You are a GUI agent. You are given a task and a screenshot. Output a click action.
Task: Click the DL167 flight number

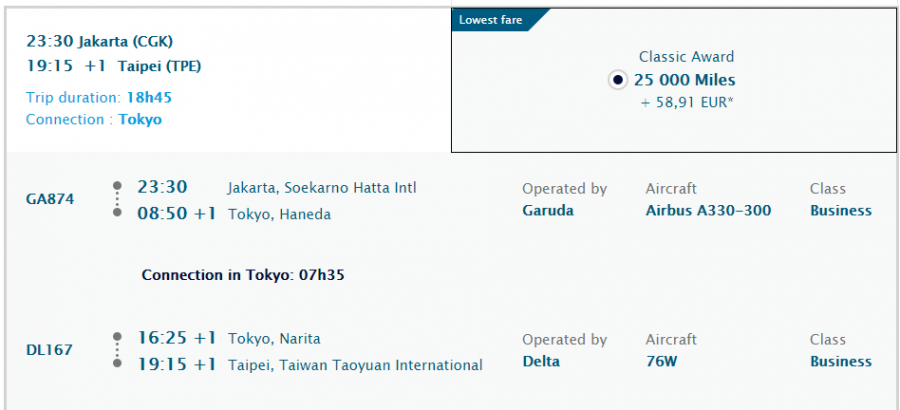coord(49,350)
